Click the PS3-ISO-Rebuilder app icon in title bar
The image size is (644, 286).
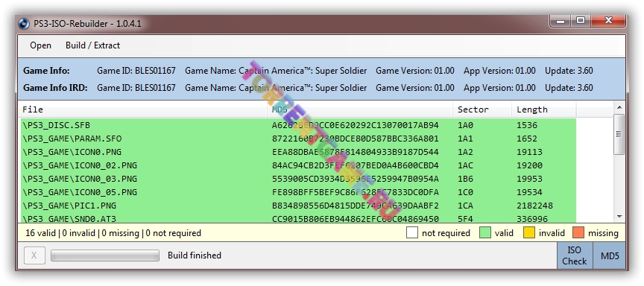24,24
